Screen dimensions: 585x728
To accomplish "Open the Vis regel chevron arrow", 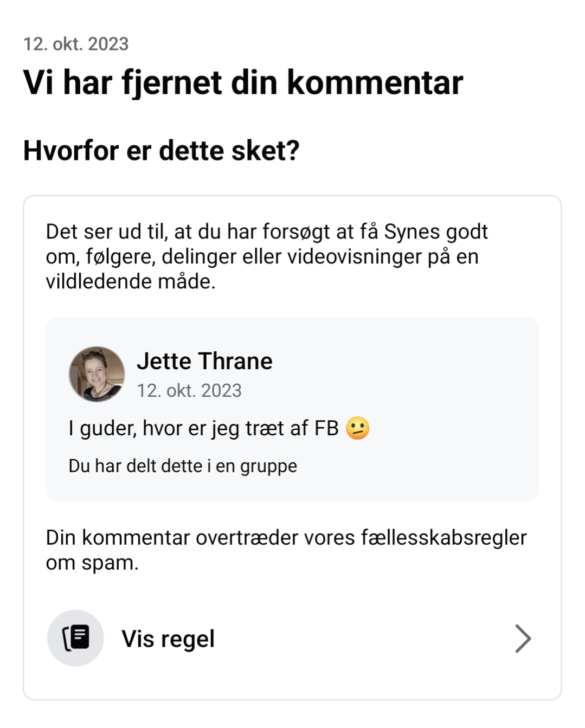I will click(522, 638).
